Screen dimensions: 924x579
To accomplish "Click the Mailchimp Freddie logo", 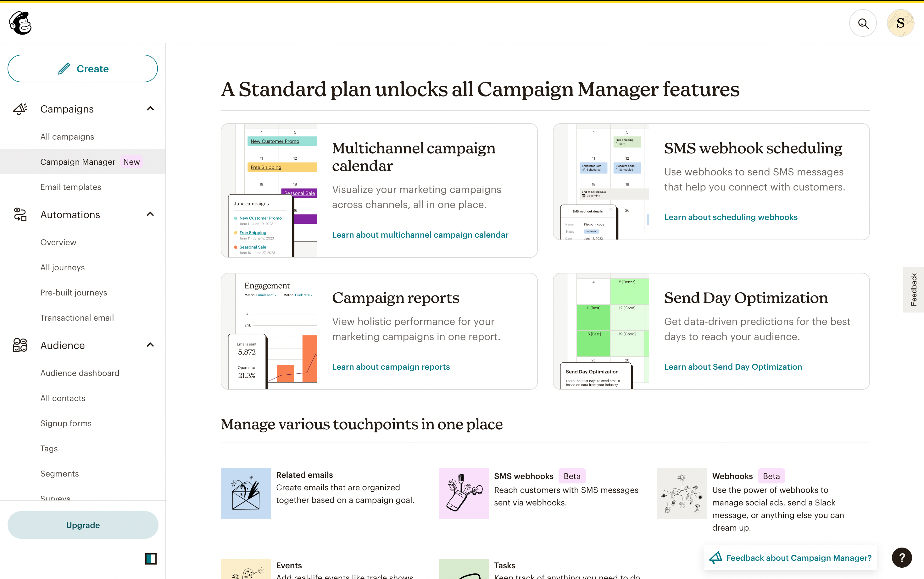I will tap(20, 23).
